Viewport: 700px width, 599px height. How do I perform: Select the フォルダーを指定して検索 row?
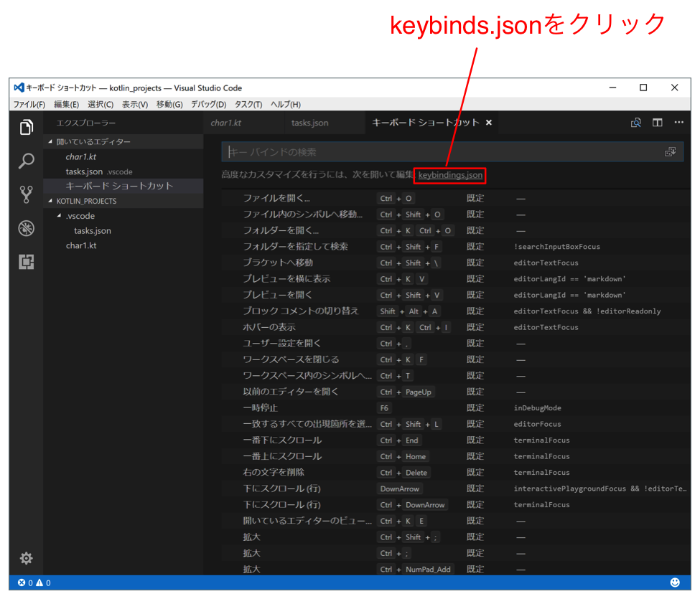click(456, 247)
